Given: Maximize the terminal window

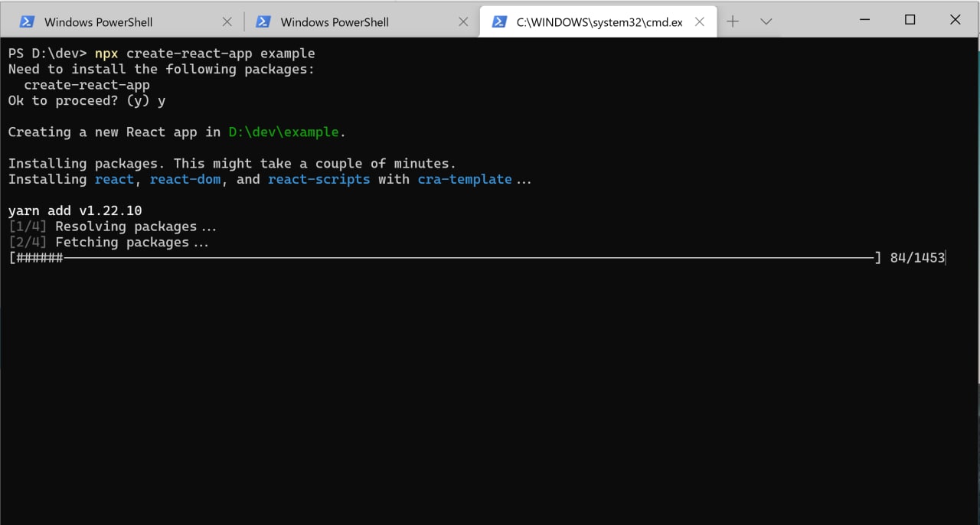Looking at the screenshot, I should 910,20.
